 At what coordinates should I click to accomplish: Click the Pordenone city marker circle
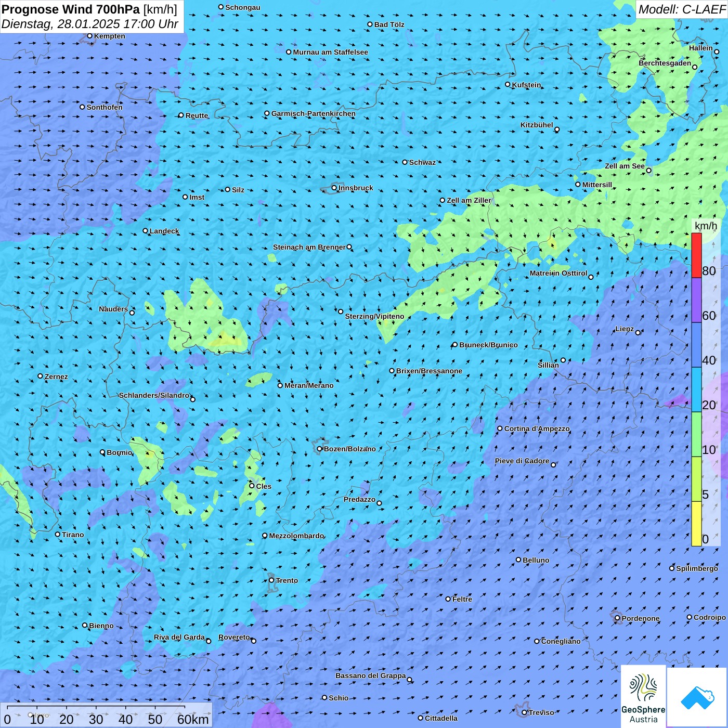[618, 618]
